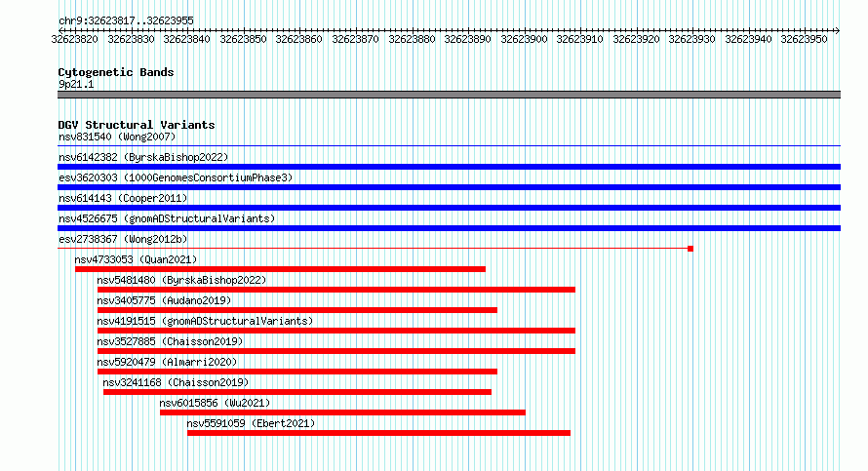
Task: Click ruler position 32623820
Action: click(x=75, y=39)
